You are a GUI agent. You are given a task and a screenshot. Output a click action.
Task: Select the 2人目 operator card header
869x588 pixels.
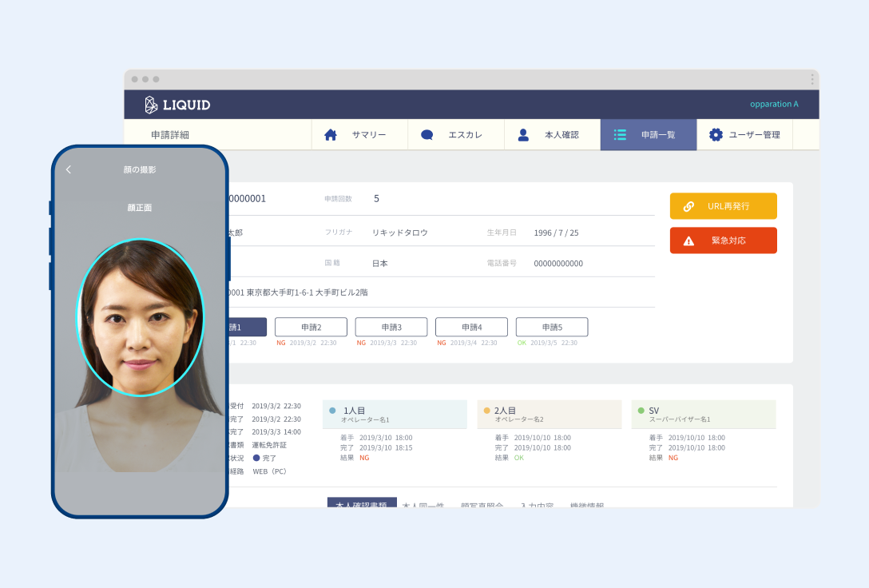549,414
